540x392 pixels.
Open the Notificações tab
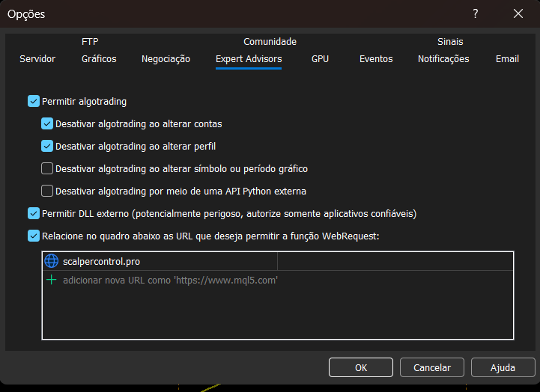click(443, 59)
